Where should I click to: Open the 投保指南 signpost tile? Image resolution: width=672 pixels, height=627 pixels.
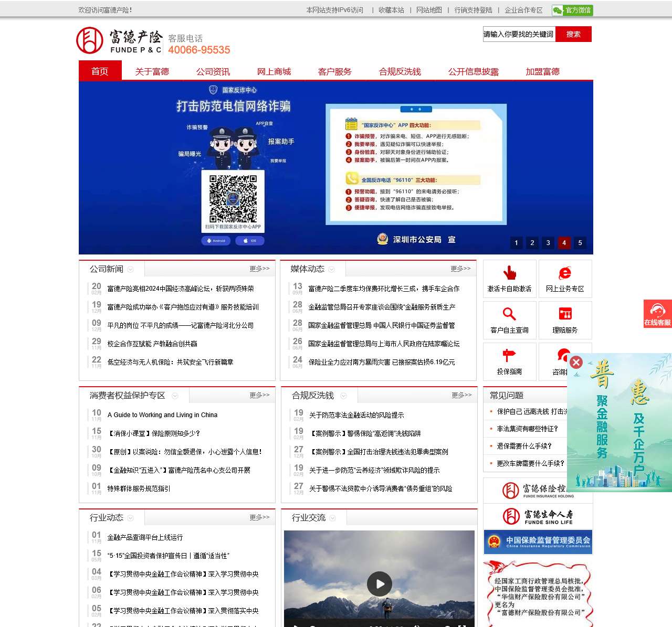(510, 362)
